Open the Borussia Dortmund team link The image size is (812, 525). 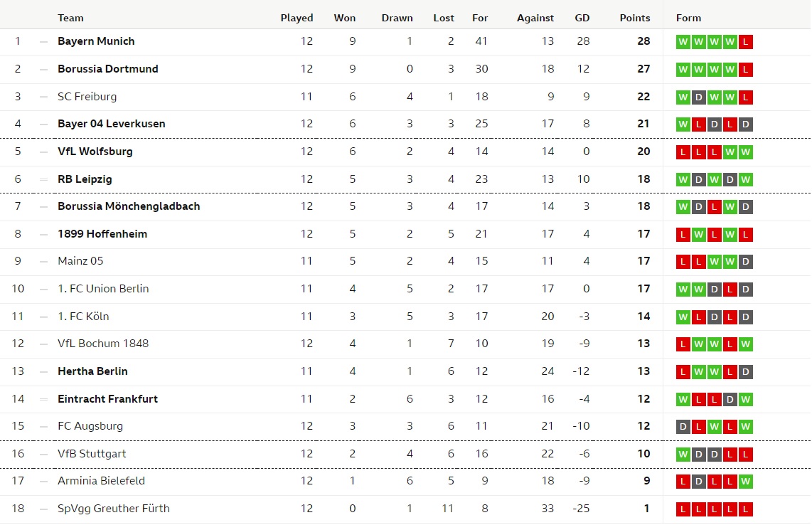tap(107, 69)
